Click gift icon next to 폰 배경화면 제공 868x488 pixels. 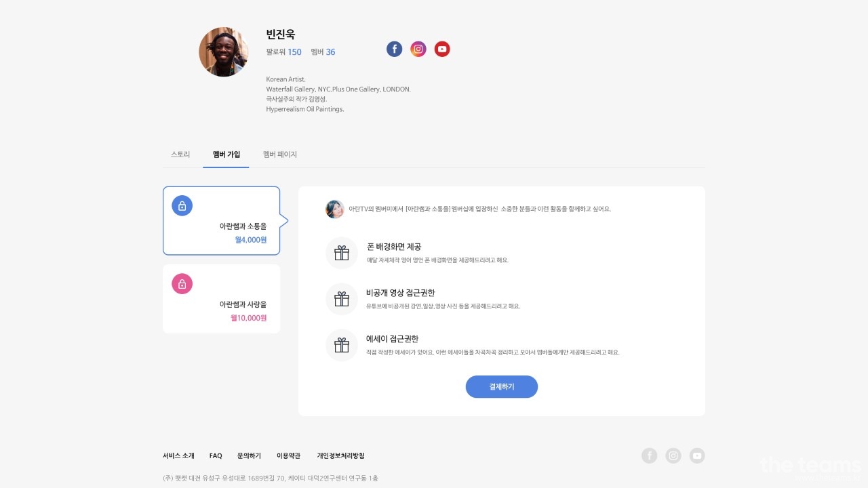tap(342, 253)
